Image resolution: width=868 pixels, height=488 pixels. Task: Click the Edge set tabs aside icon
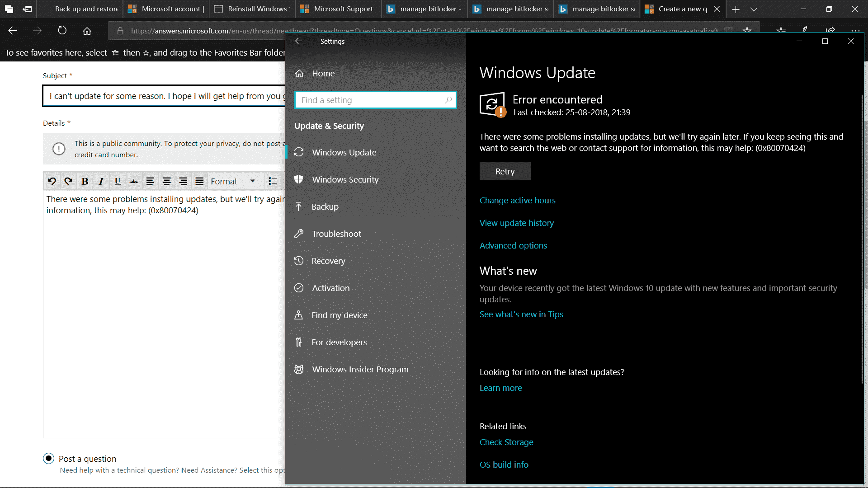tap(27, 9)
